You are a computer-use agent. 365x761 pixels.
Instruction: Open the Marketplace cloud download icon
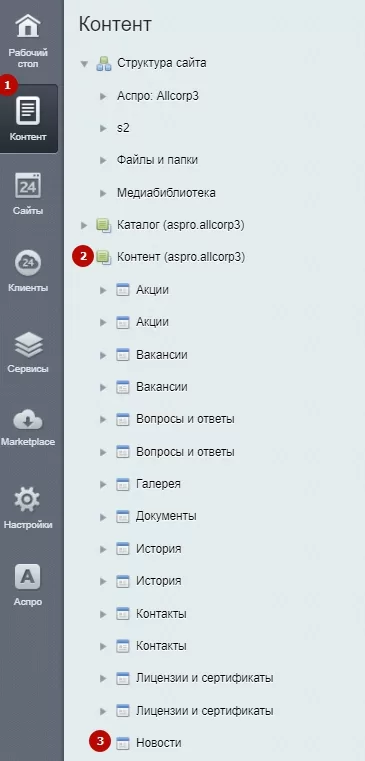28,420
